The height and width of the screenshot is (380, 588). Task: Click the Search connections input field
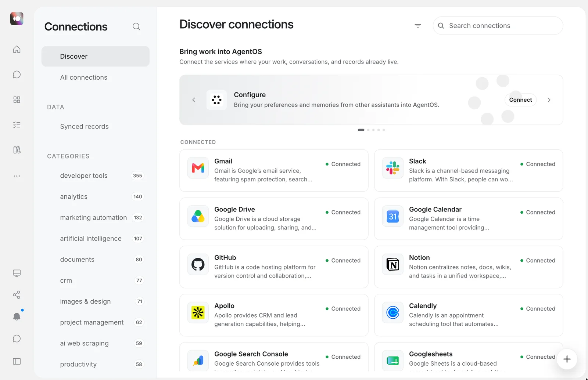click(498, 26)
